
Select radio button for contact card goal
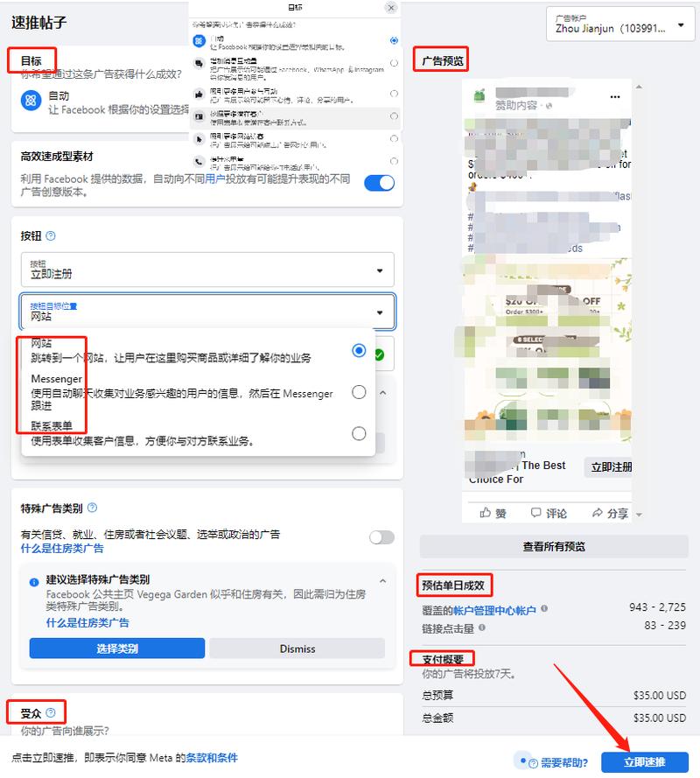click(394, 116)
